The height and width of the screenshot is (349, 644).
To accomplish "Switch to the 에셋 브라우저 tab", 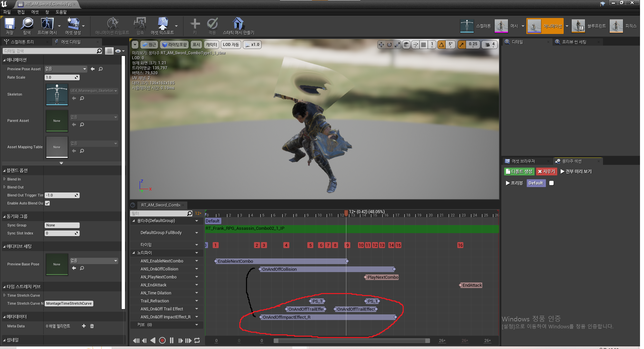I will (x=523, y=161).
